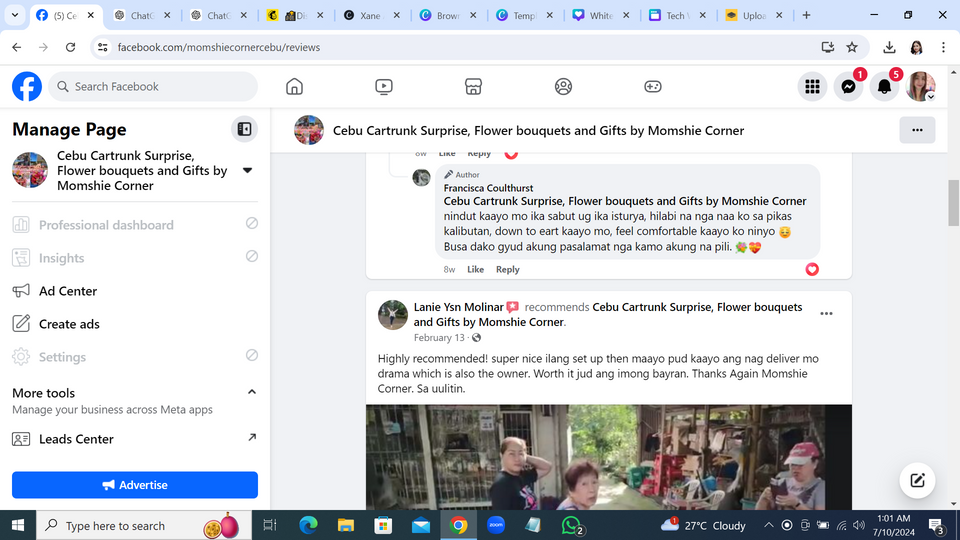Open the three-dot menu on Lanie's review
The height and width of the screenshot is (540, 960).
coord(826,314)
